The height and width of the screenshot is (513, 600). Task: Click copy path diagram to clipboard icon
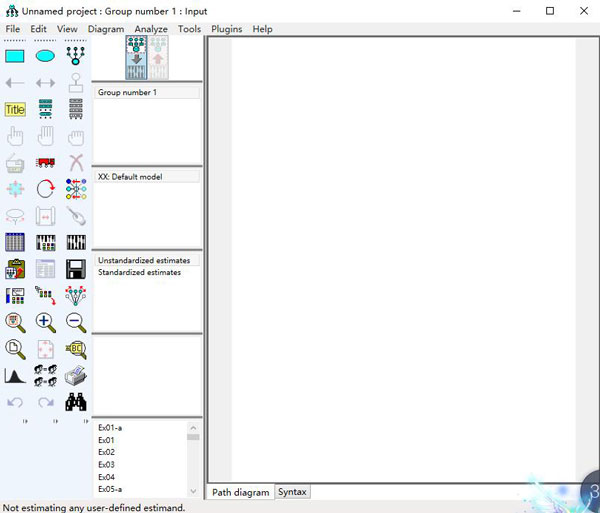point(15,269)
